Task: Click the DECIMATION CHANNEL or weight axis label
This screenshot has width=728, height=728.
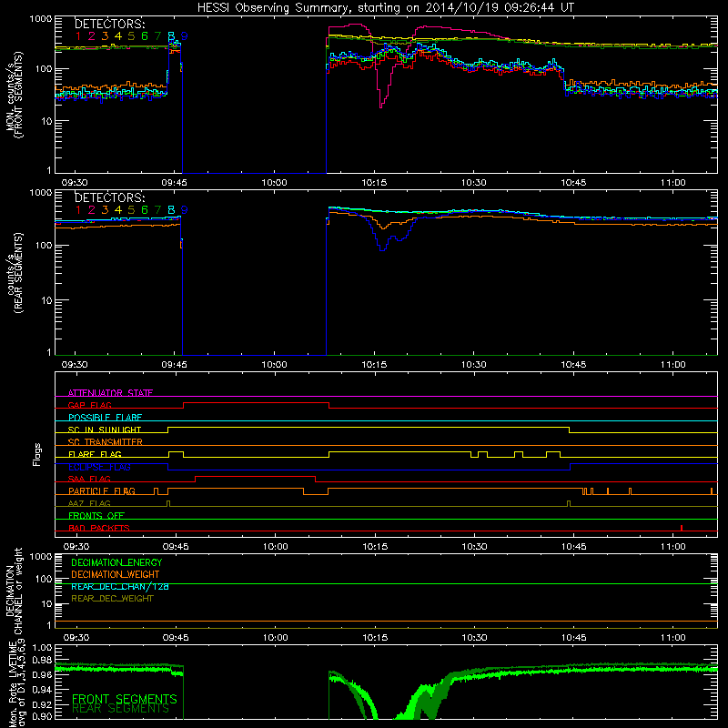Action: (x=14, y=591)
